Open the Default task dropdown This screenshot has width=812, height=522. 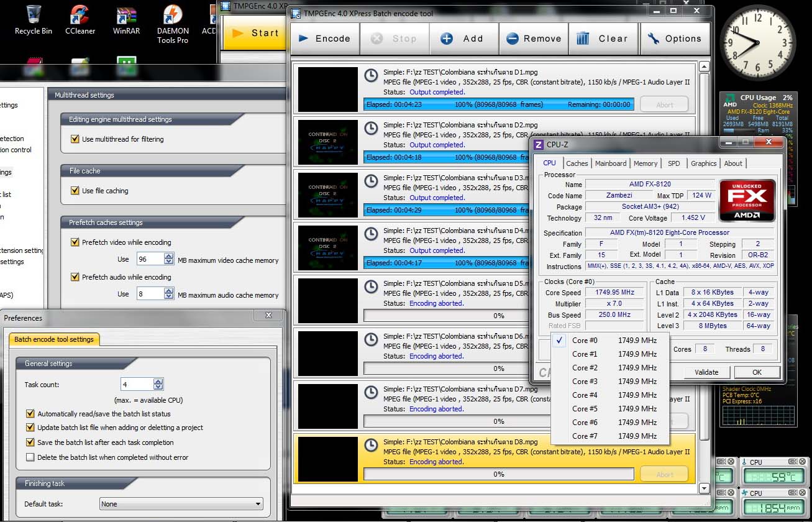point(181,504)
